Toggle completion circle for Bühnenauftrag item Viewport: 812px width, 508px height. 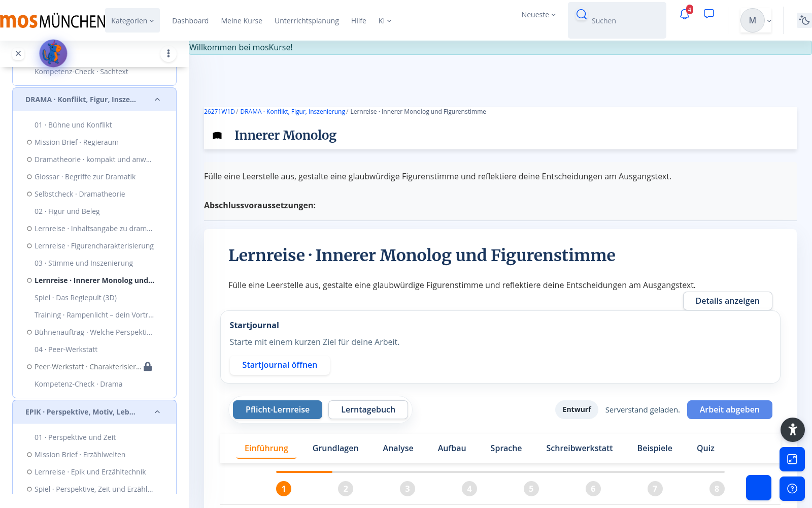29,332
